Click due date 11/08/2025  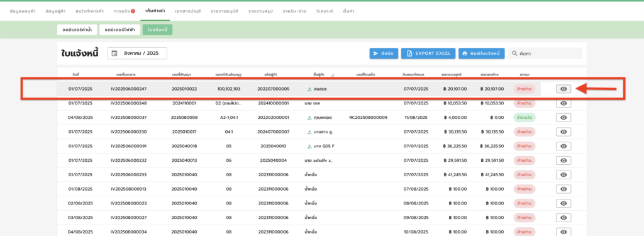[x=416, y=118]
